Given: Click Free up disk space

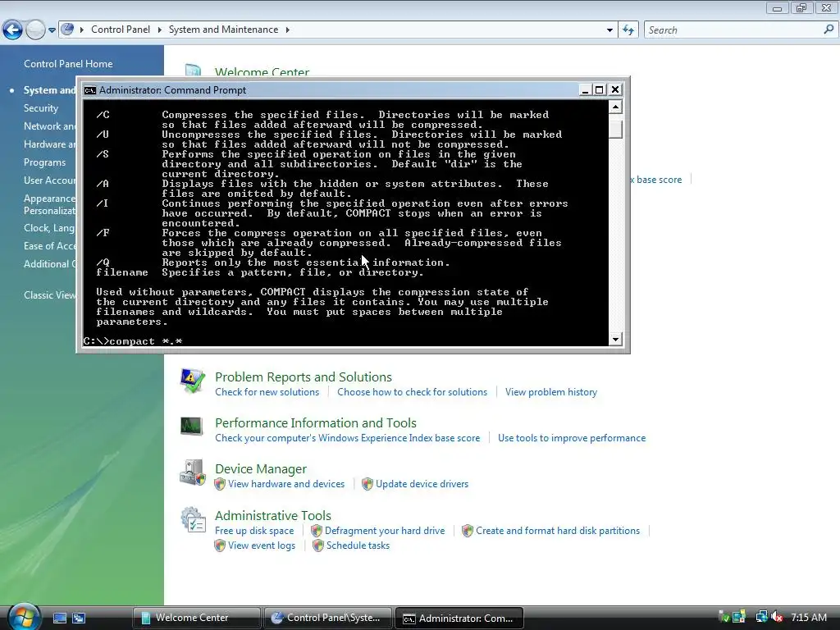Looking at the screenshot, I should point(254,531).
